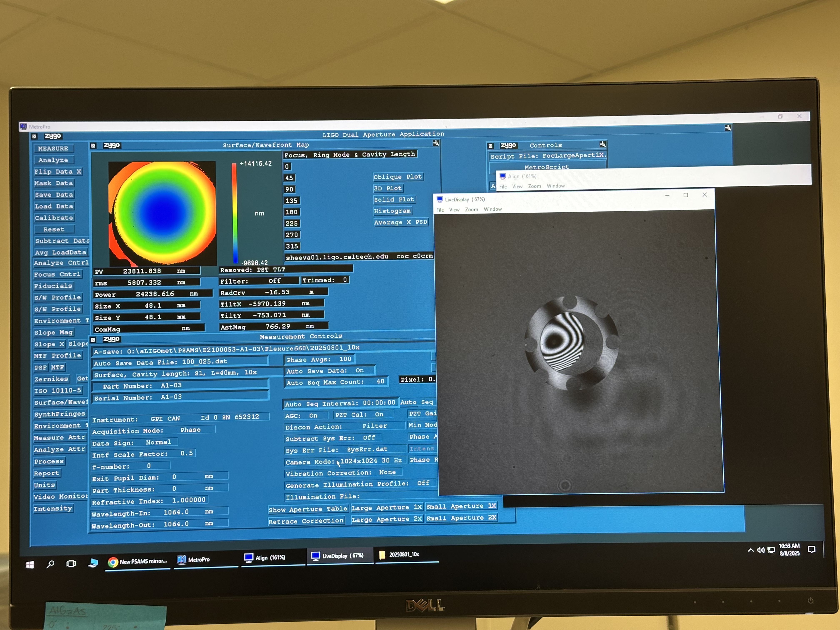Select Flip Data X
The width and height of the screenshot is (840, 630).
tap(58, 172)
